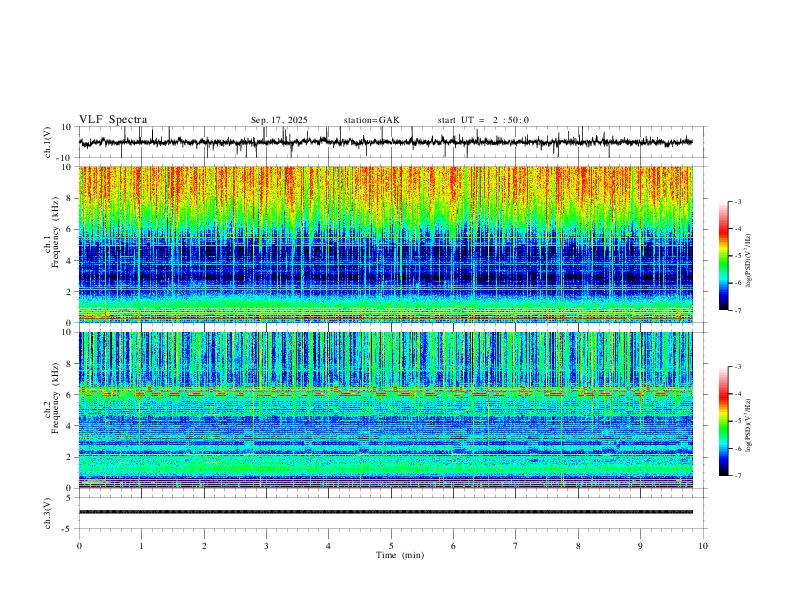Image resolution: width=792 pixels, height=612 pixels.
Task: Click the "4" kHz tick on ch.1 frequency axis
Action: point(69,261)
